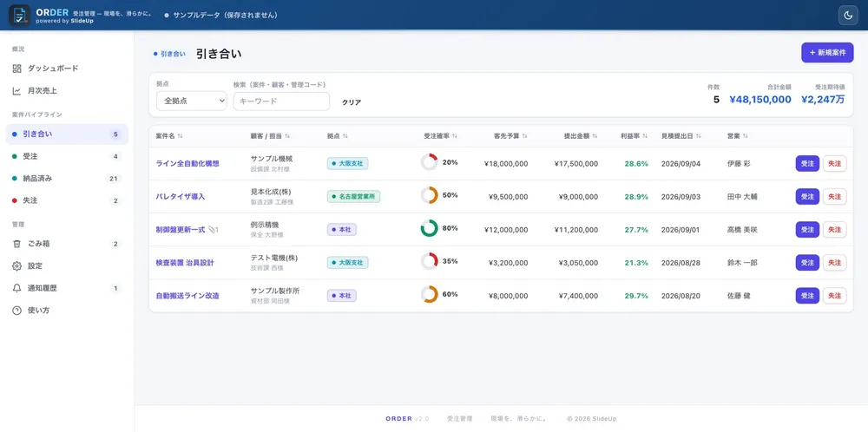Viewport: 868px width, 432px height.
Task: Open the 制御盤更新一式 case link
Action: (181, 230)
